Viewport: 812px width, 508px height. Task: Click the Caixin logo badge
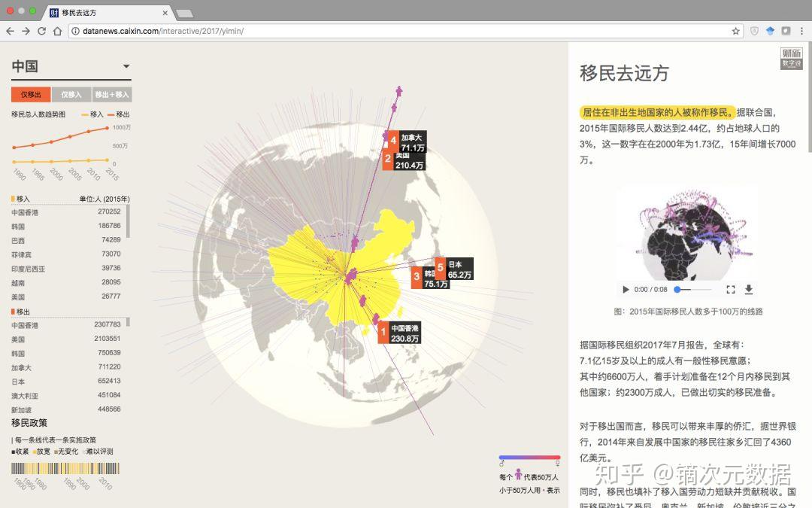791,58
